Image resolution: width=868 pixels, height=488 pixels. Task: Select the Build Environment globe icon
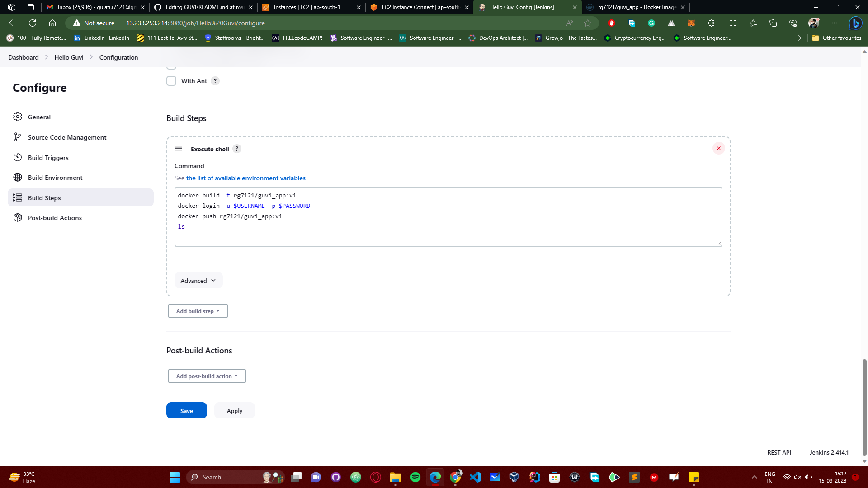[x=18, y=177]
